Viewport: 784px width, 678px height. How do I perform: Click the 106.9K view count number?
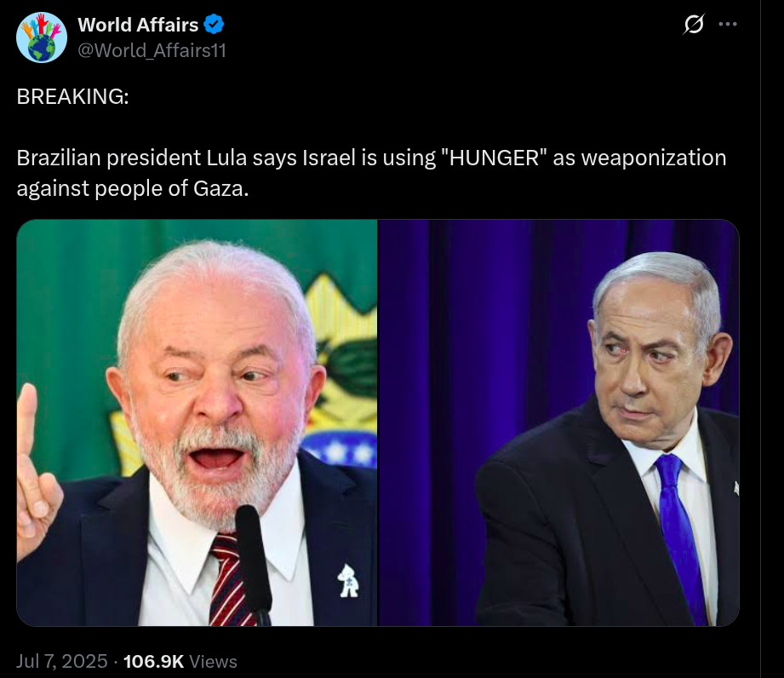pyautogui.click(x=153, y=662)
